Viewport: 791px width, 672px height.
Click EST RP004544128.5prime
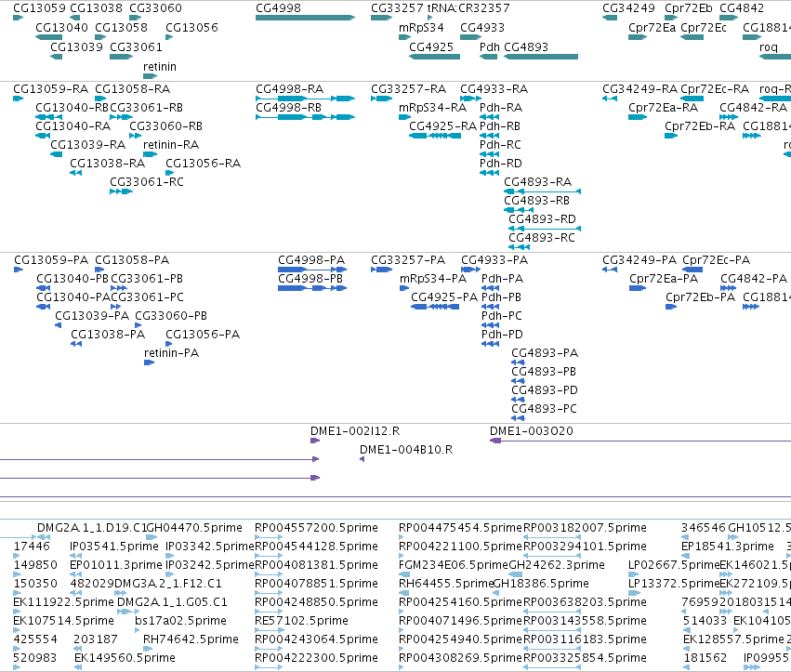[x=316, y=547]
